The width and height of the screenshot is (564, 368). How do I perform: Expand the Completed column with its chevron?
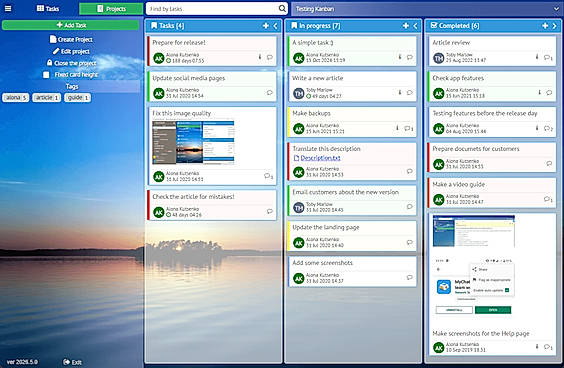pos(554,26)
